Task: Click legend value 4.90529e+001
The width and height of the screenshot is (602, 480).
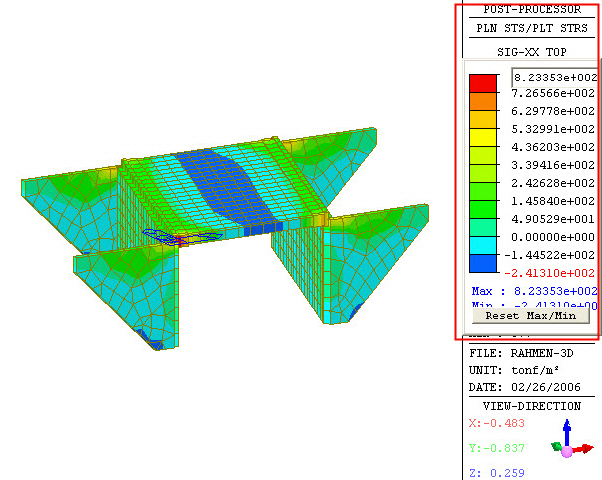Action: [553, 219]
